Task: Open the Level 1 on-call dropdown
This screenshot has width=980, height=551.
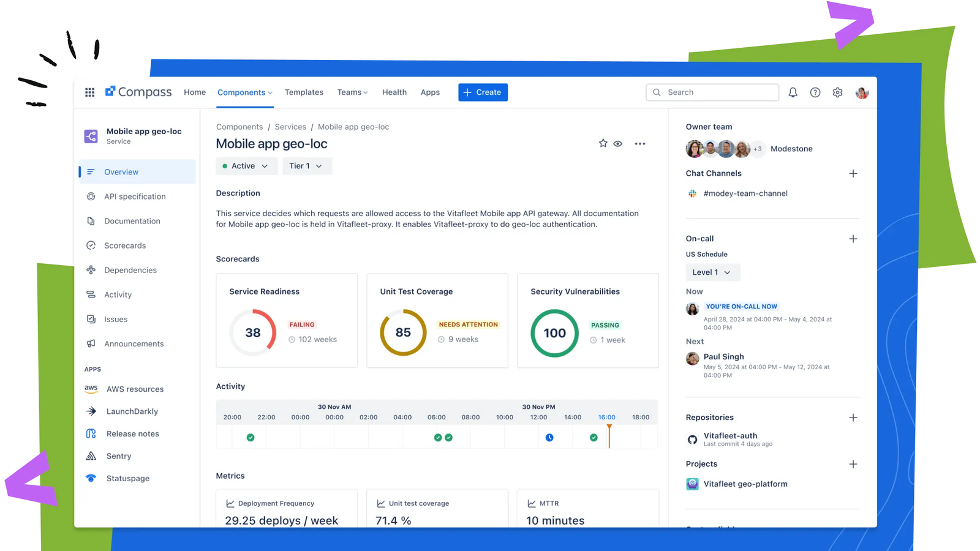Action: point(712,272)
